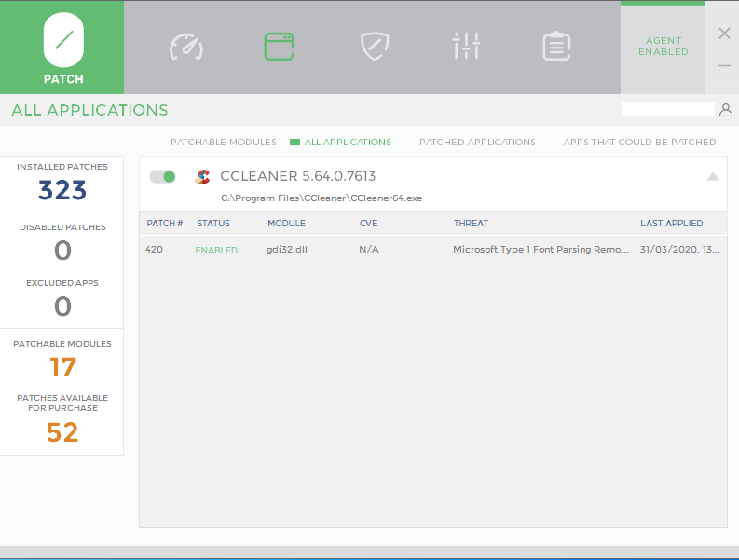Image resolution: width=739 pixels, height=560 pixels.
Task: Sort by the THREAT column header
Action: (471, 224)
